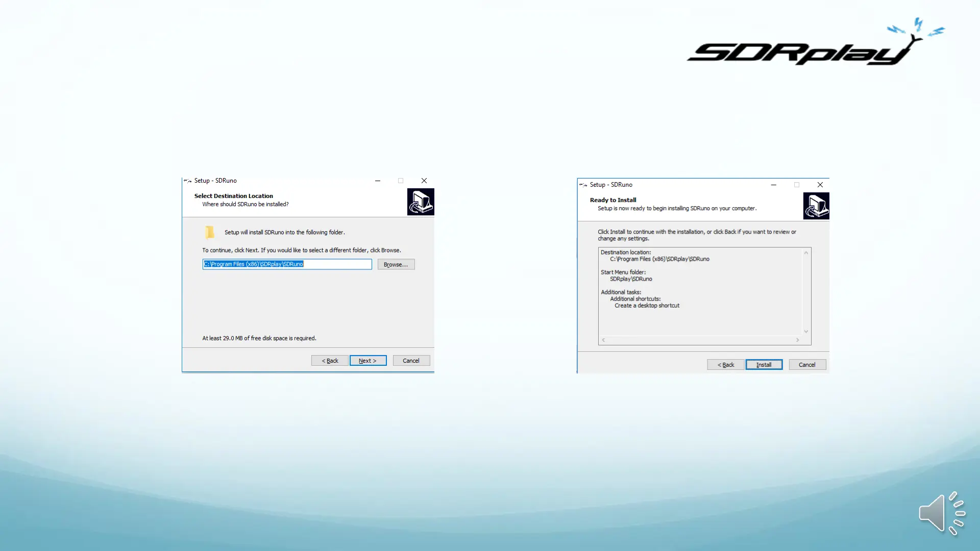Minimize the Ready to Install setup window
The image size is (980, 551).
774,185
